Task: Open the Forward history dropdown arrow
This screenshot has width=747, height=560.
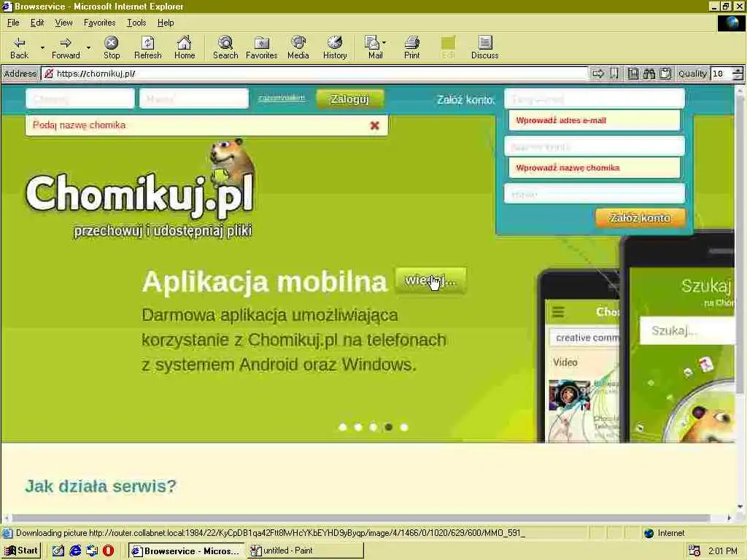Action: [88, 47]
